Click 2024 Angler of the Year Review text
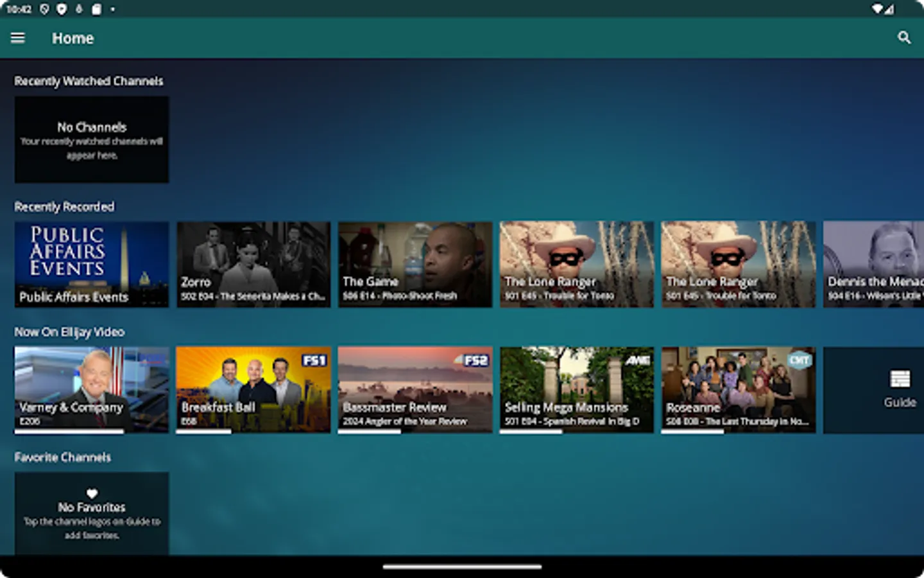924x578 pixels. [405, 421]
